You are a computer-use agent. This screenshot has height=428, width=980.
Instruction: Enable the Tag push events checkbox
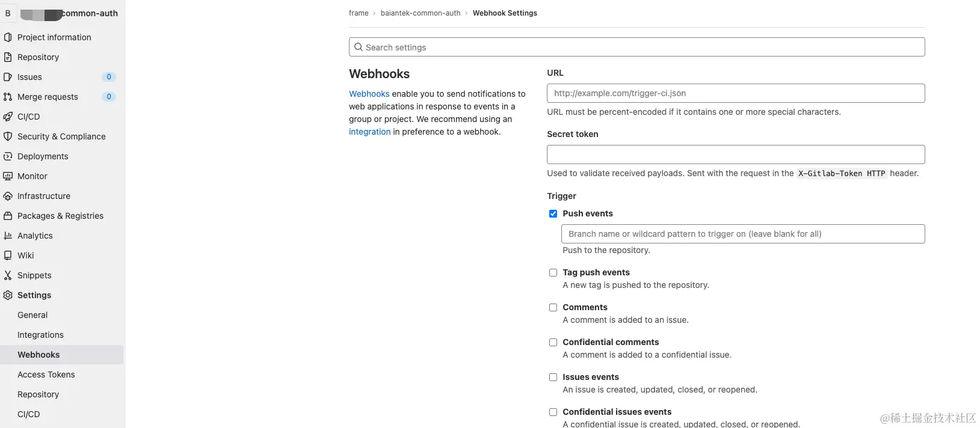click(x=553, y=272)
